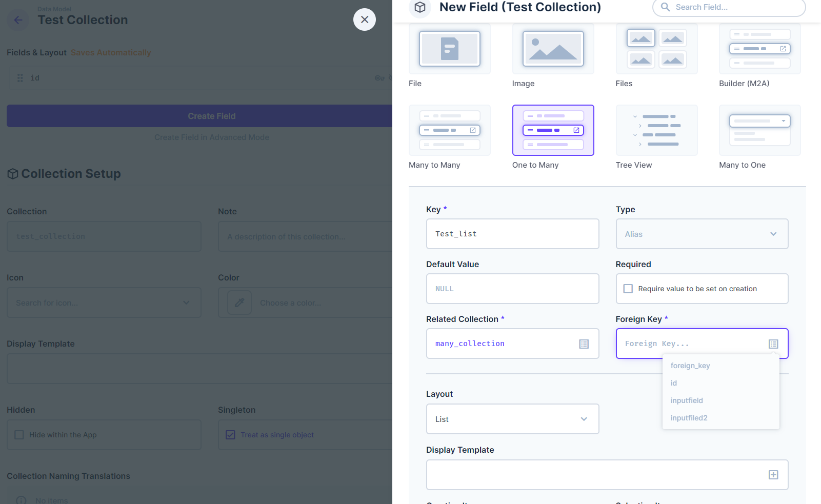Image resolution: width=821 pixels, height=504 pixels.
Task: Open the Search for icon dropdown
Action: pos(104,303)
